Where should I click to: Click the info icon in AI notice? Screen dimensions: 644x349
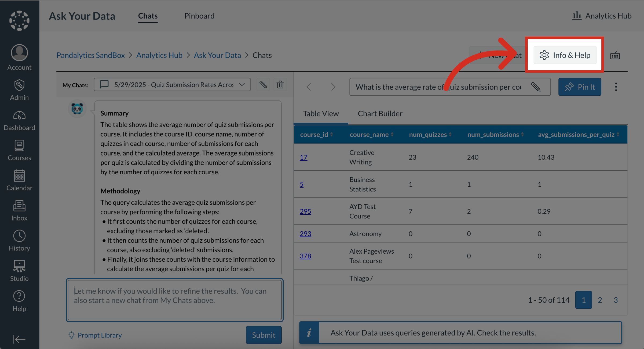coord(309,333)
